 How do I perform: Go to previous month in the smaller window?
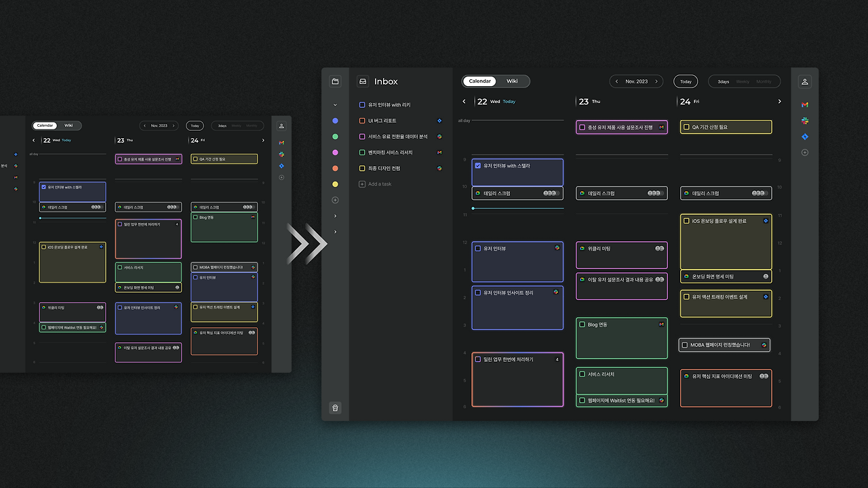tap(144, 125)
